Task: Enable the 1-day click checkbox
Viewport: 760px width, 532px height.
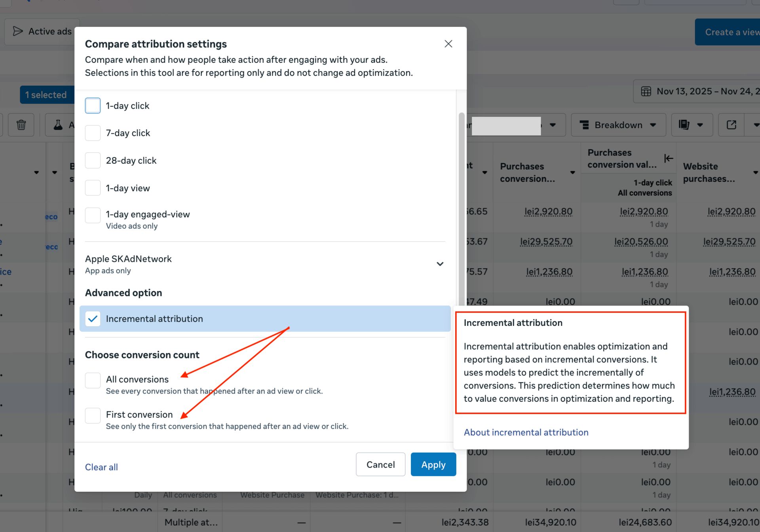Action: tap(93, 106)
